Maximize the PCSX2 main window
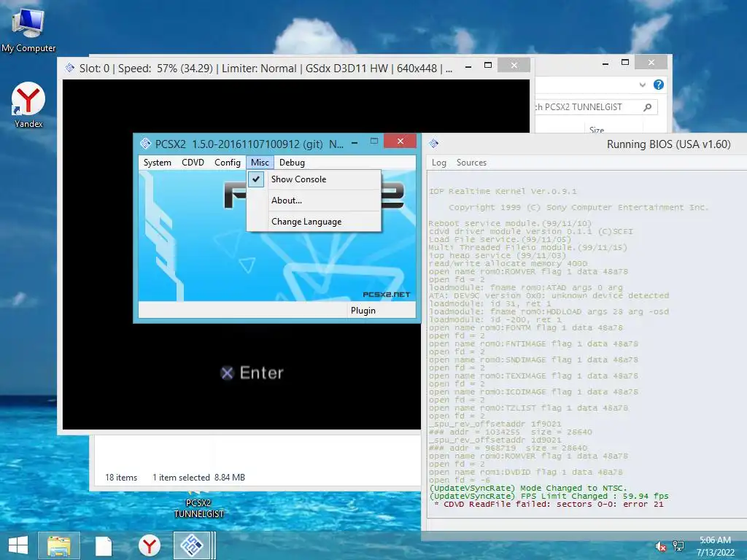Image resolution: width=747 pixels, height=560 pixels. [374, 141]
